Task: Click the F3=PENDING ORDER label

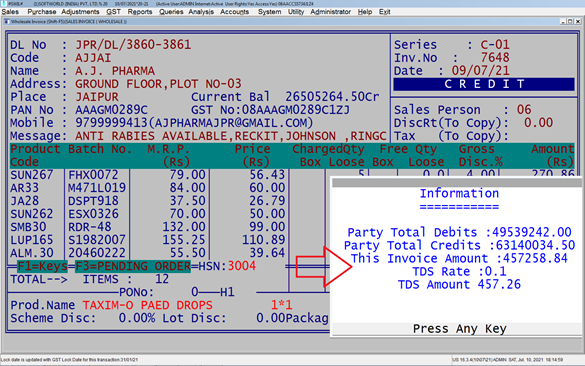Action: (x=133, y=266)
